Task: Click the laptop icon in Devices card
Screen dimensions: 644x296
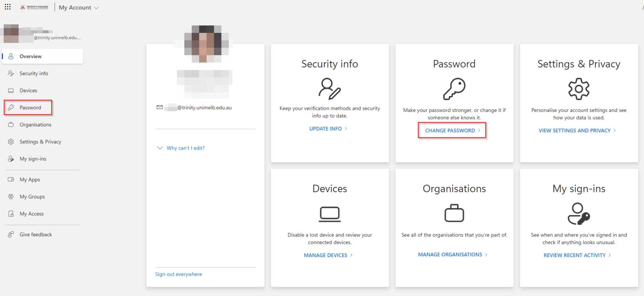Action: (330, 214)
